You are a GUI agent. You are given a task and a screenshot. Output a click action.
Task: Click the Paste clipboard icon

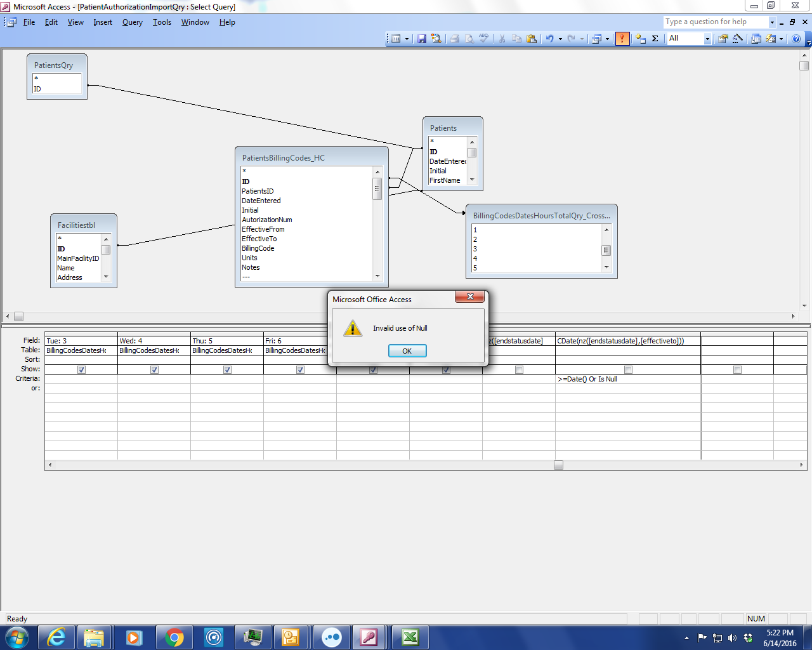[x=532, y=39]
